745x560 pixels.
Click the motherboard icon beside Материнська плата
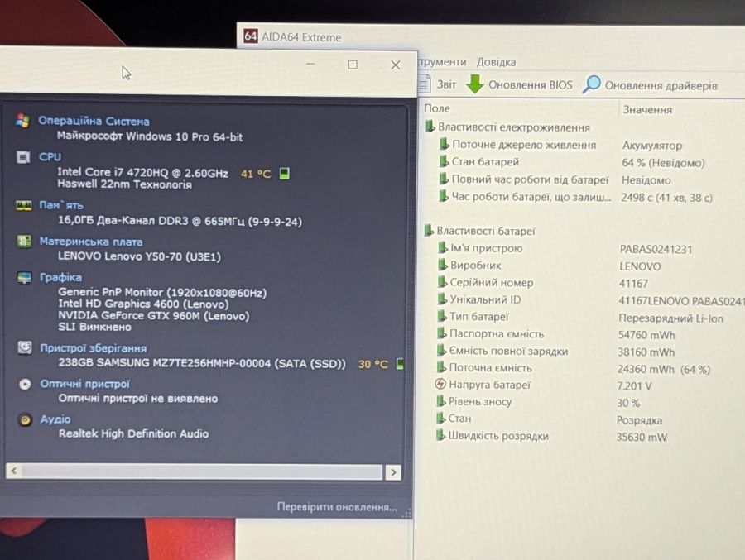point(24,242)
